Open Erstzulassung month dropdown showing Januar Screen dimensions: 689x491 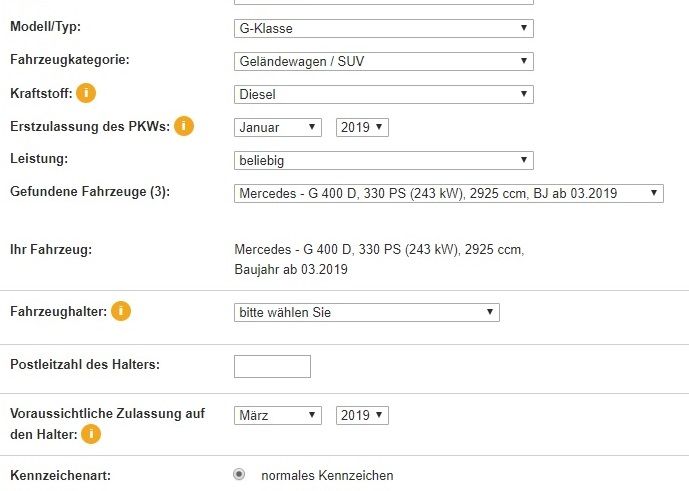coord(277,127)
